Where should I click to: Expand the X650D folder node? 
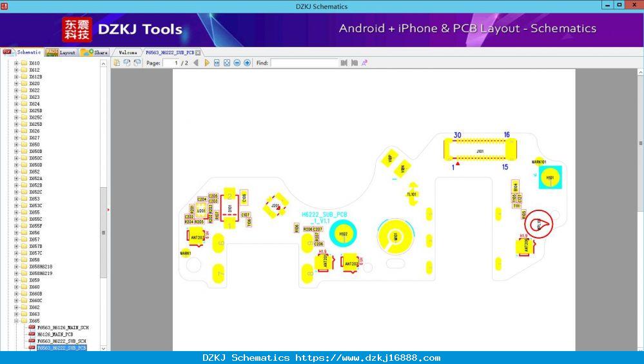tap(16, 165)
